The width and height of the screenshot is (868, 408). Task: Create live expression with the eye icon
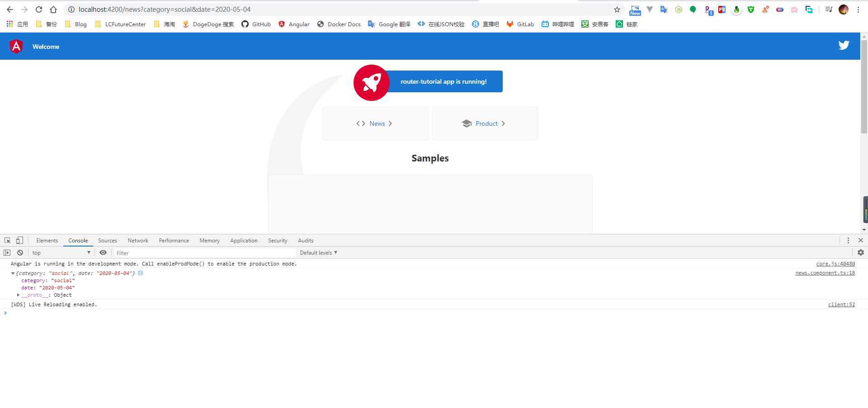[x=103, y=252]
